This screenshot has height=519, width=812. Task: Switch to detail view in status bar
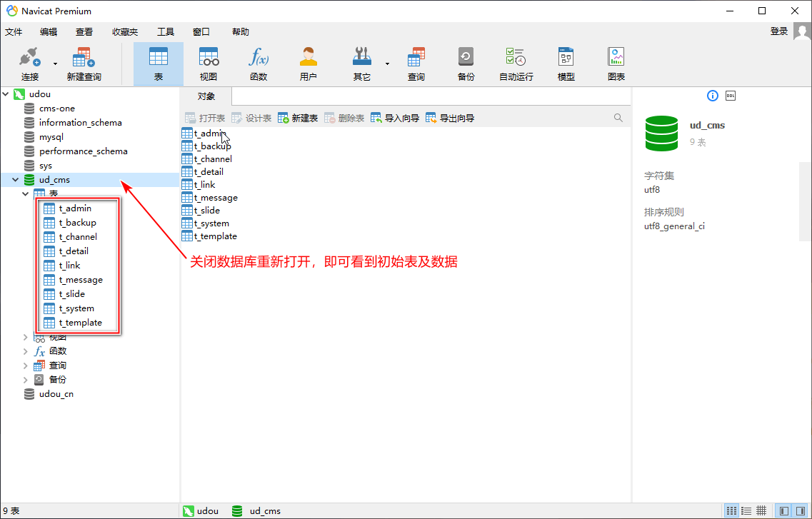point(746,510)
